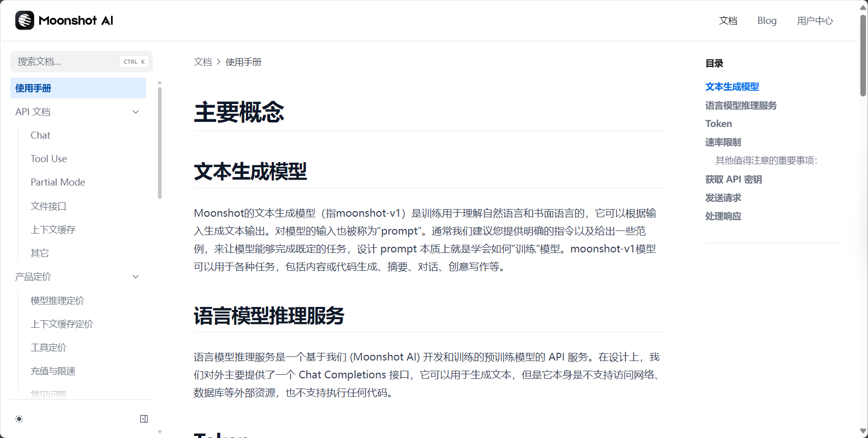Click the 语言模型推理服务 section heading
Image resolution: width=868 pixels, height=438 pixels.
click(269, 316)
